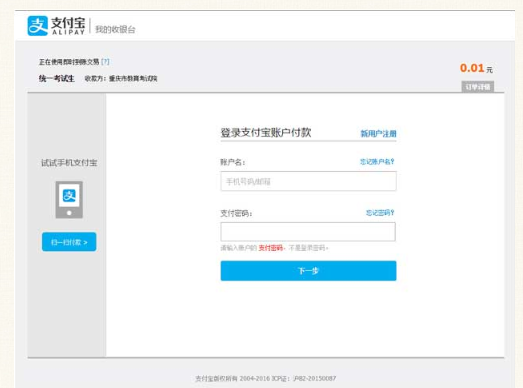Click the payee (收款方) text
This screenshot has height=388, width=523.
pos(121,79)
